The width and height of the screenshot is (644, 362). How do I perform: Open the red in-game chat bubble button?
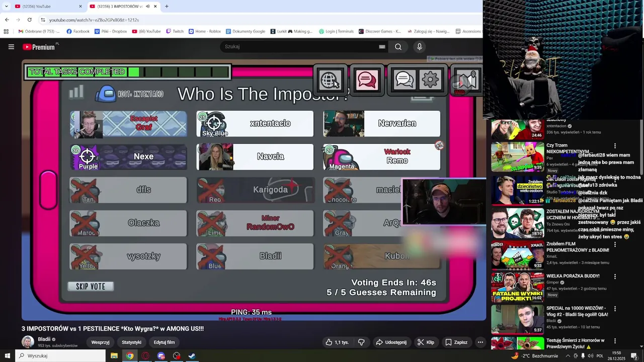click(x=367, y=80)
